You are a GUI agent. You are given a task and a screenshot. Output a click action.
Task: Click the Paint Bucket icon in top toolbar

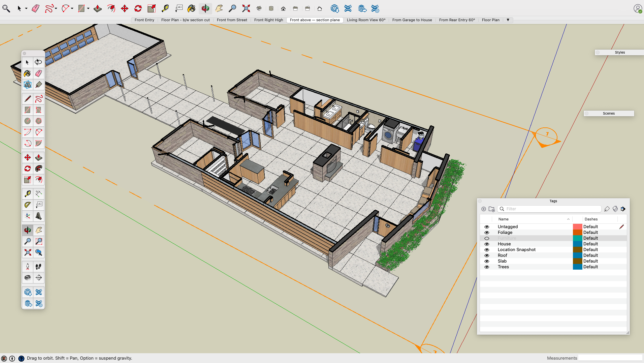pos(191,8)
